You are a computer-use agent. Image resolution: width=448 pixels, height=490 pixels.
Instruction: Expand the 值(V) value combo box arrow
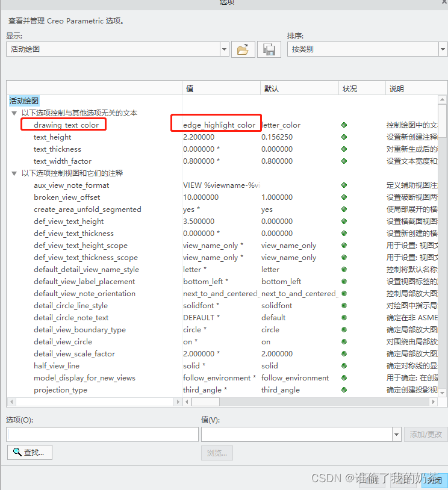point(396,434)
